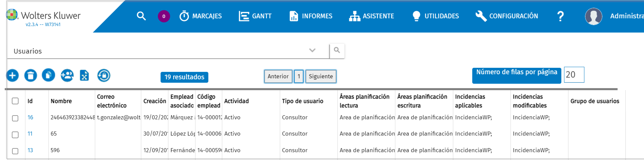Sort by Áreas planificación escritura header

point(422,101)
